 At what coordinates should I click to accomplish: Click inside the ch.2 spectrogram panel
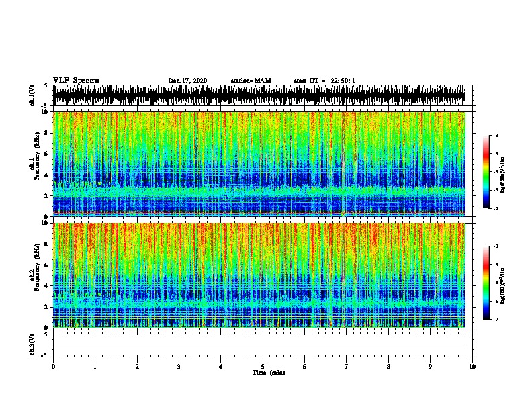259,275
